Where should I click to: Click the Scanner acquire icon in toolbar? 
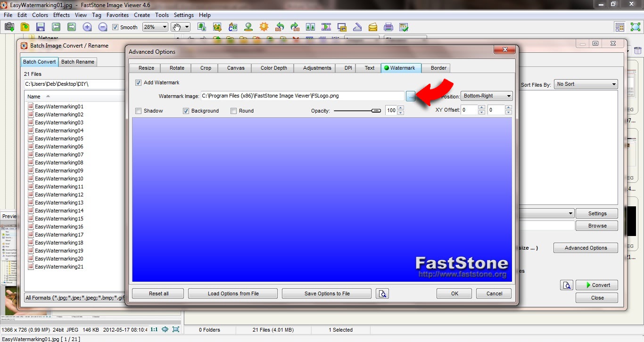[x=357, y=27]
